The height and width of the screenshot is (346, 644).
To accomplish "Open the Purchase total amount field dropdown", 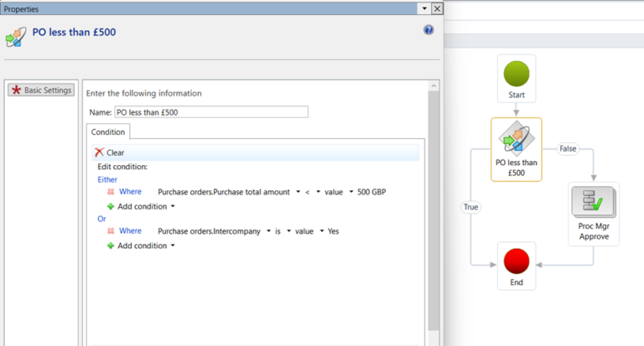I will coord(298,192).
